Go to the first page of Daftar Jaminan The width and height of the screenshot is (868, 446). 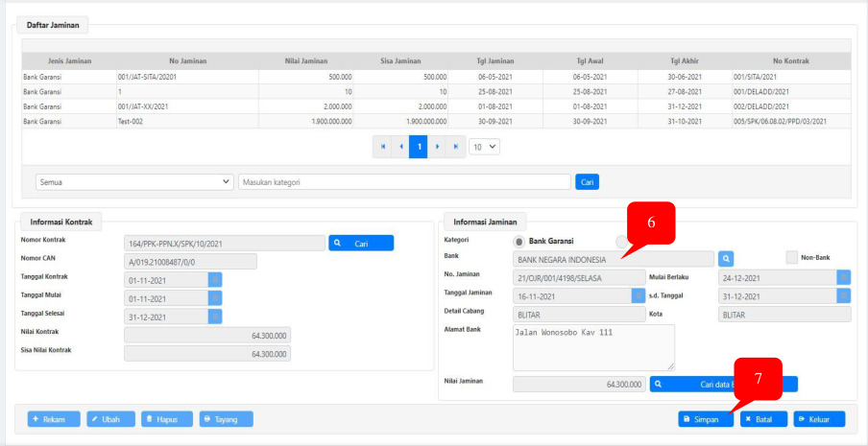pos(383,147)
